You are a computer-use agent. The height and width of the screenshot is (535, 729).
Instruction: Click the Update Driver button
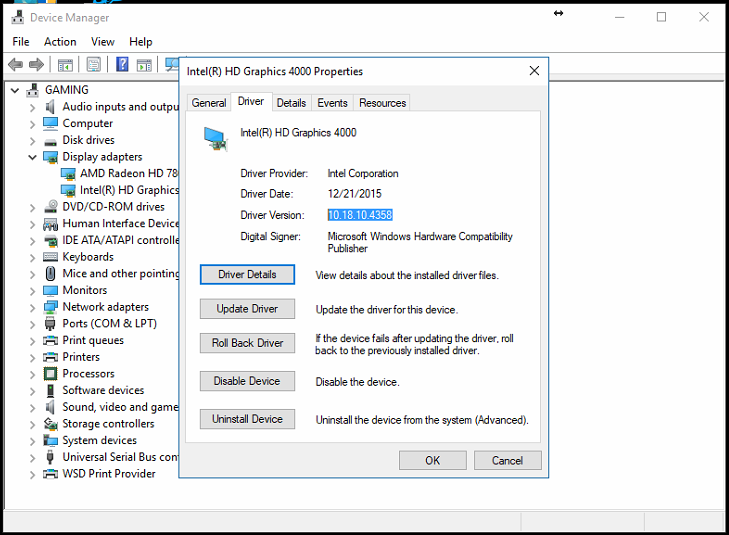[247, 309]
